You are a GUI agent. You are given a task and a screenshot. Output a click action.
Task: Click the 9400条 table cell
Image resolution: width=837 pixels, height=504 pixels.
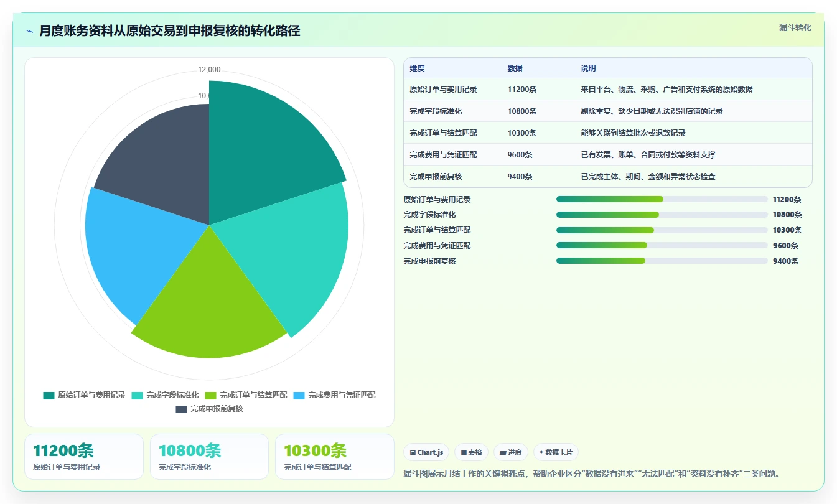coord(520,177)
